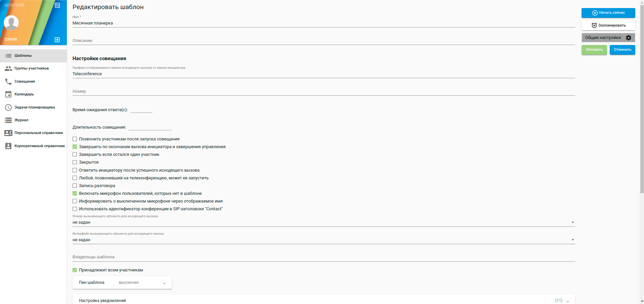The width and height of the screenshot is (644, 304).
Task: Click the user avatar picture
Action: pyautogui.click(x=11, y=23)
